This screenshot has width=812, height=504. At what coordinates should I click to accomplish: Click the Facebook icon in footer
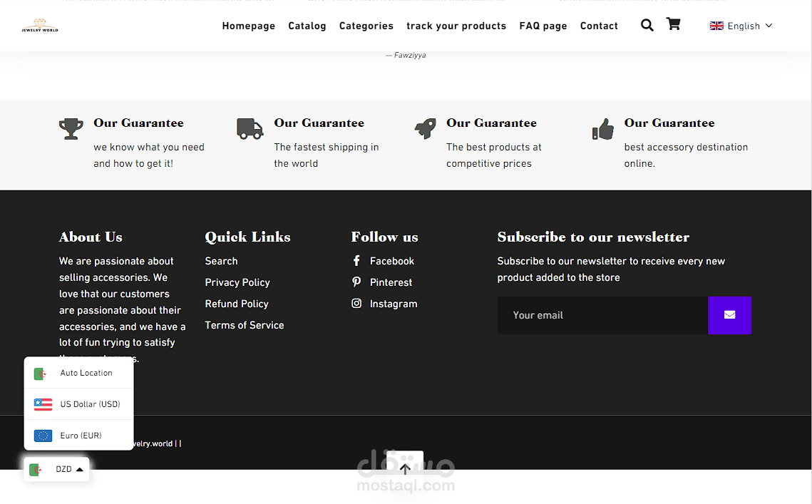tap(356, 261)
